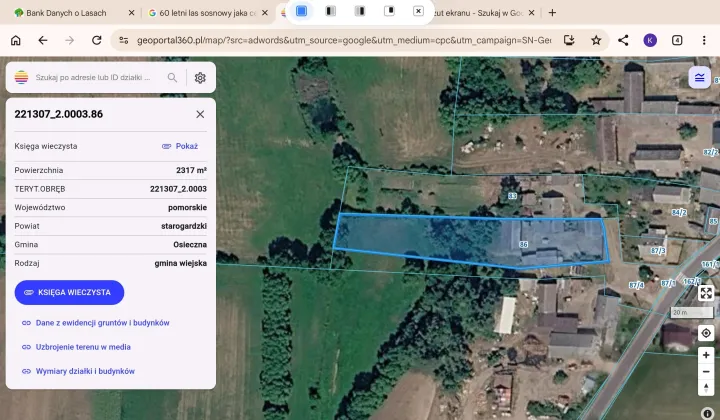Reload the geoportal360 page
Viewport: 720px width, 420px height.
[96, 40]
